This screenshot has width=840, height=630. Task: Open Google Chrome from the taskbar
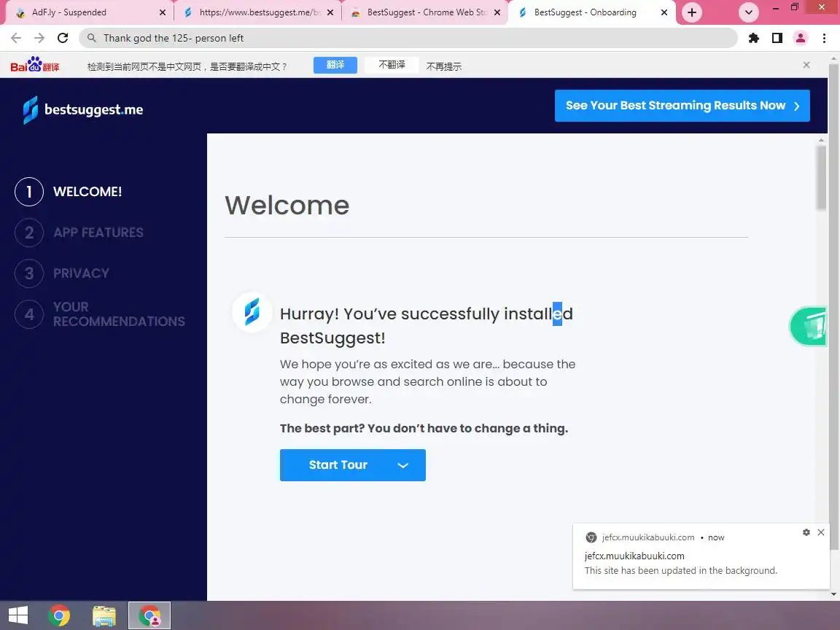[x=59, y=615]
